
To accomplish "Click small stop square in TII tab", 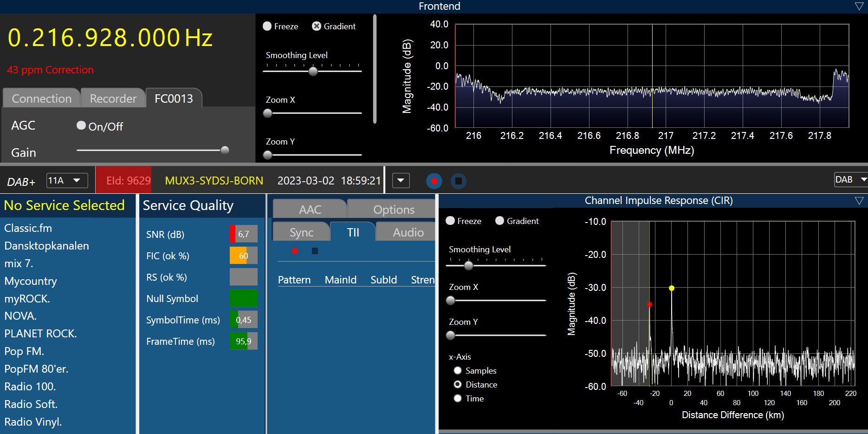I will [315, 251].
